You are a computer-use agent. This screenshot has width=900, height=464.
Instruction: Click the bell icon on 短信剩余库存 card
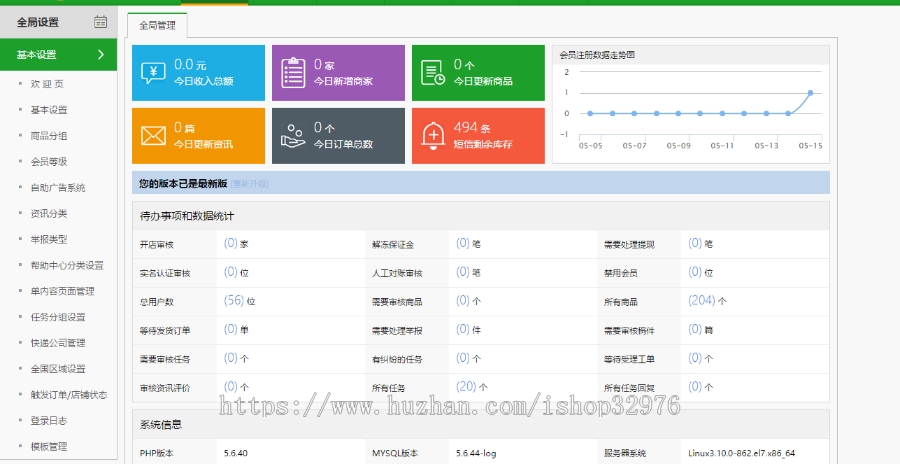[x=433, y=137]
